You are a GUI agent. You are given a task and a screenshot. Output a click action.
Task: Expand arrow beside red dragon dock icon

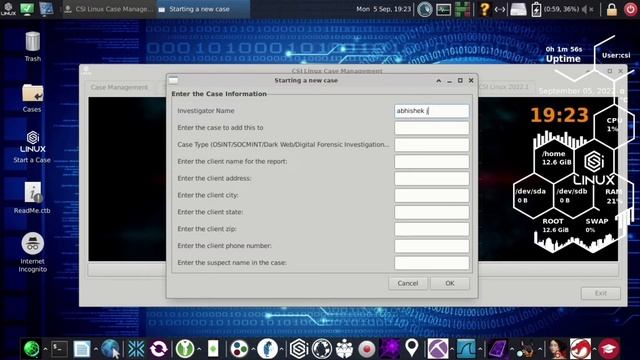594,349
